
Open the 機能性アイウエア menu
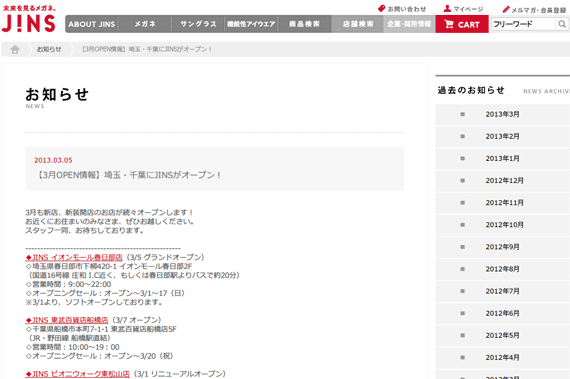point(251,24)
